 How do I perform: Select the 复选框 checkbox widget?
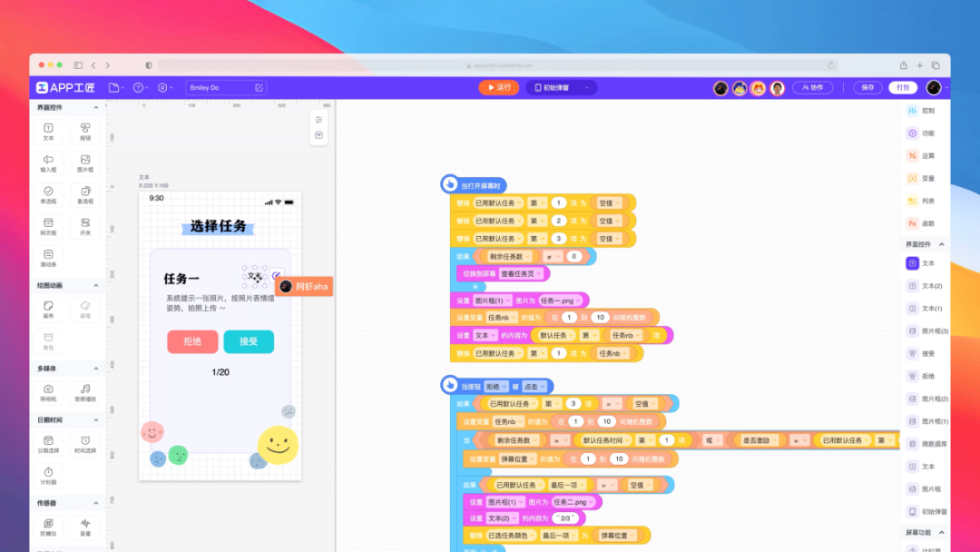coord(85,194)
